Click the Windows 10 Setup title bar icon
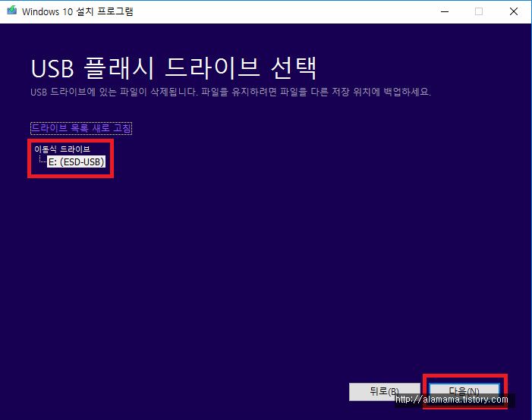Image resolution: width=532 pixels, height=420 pixels. (x=12, y=11)
